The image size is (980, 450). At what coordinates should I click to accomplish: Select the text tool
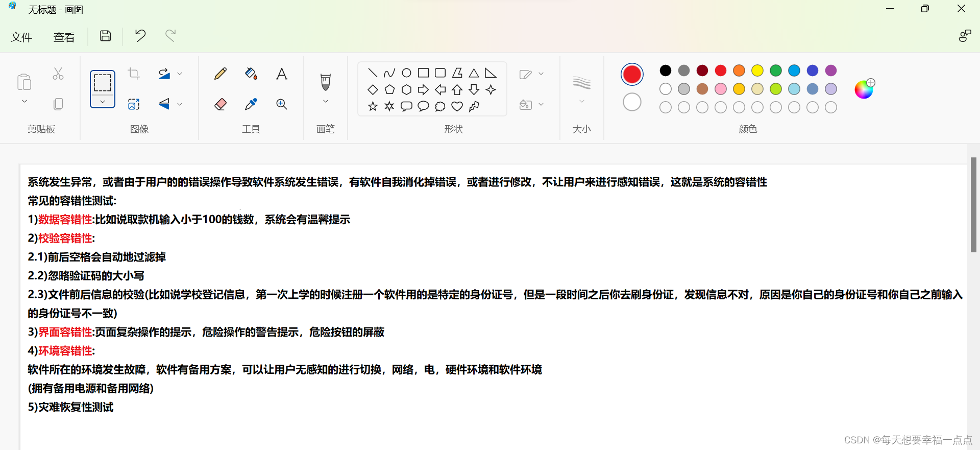282,74
